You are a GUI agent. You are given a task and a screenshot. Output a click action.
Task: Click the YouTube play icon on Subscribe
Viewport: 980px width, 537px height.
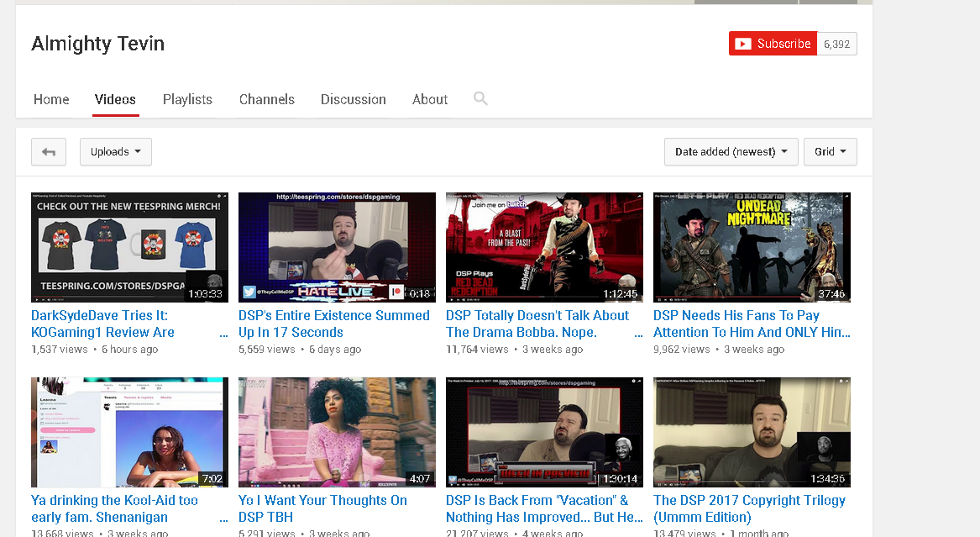click(742, 44)
